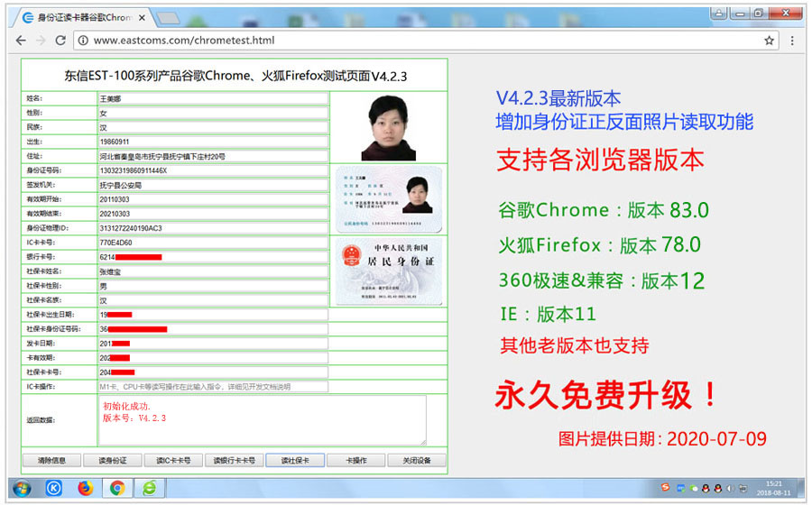Click the text 支持各浏览器版本
812x505 pixels.
[600, 160]
